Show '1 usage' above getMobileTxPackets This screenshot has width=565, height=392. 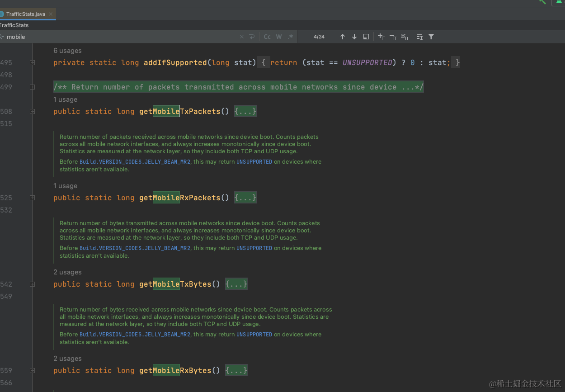[65, 99]
